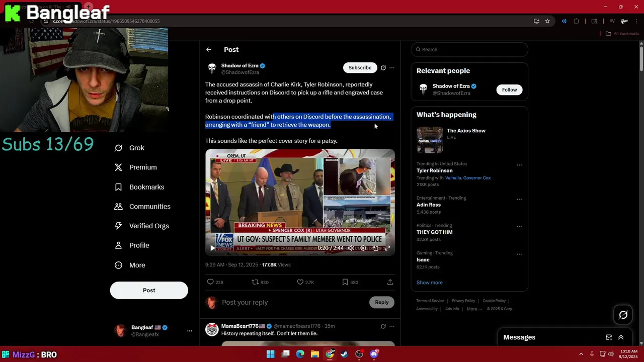Follow Shadow of Ezra in Relevant people
Screen dimensions: 644x362
click(509, 90)
